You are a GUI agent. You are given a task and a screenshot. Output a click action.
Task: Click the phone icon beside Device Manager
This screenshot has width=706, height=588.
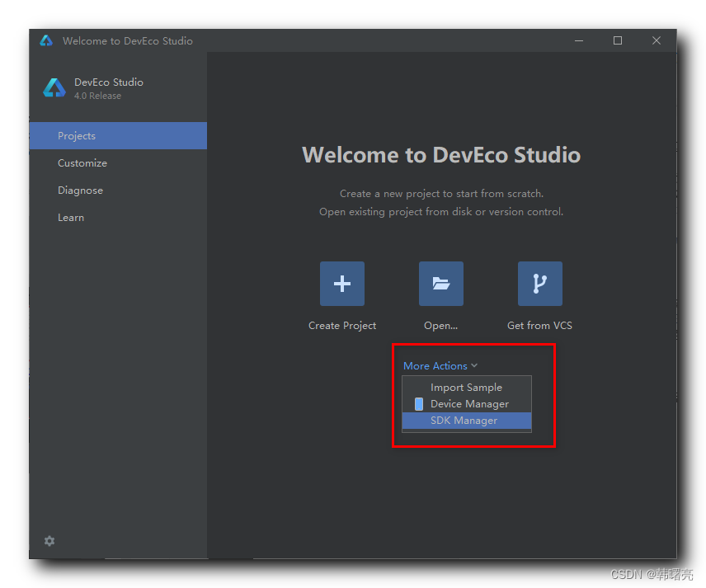pyautogui.click(x=419, y=404)
